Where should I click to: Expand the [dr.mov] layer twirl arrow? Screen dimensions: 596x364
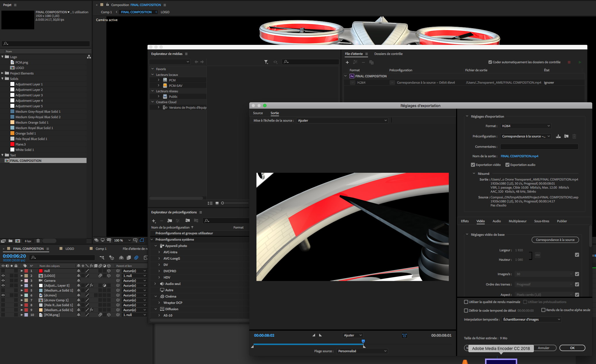22,295
